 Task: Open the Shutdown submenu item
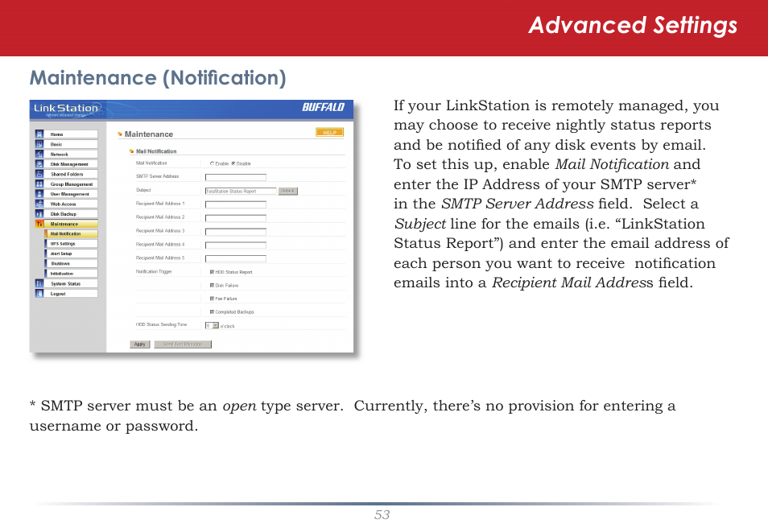(x=71, y=263)
